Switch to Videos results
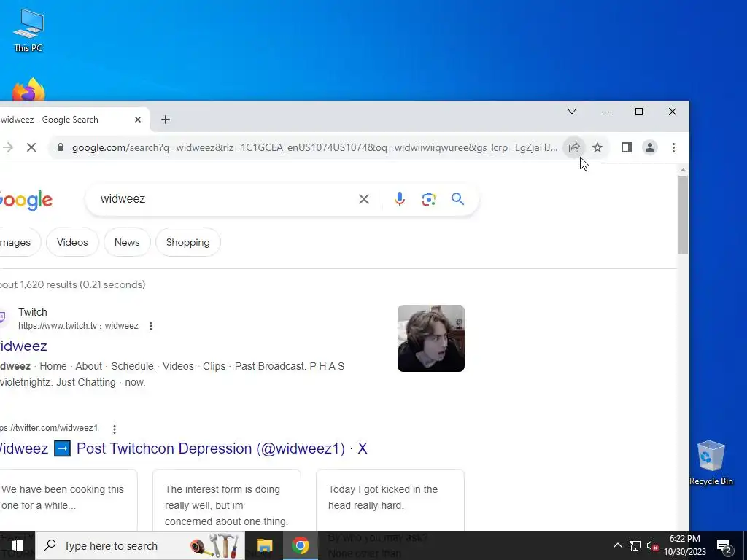 pos(72,242)
